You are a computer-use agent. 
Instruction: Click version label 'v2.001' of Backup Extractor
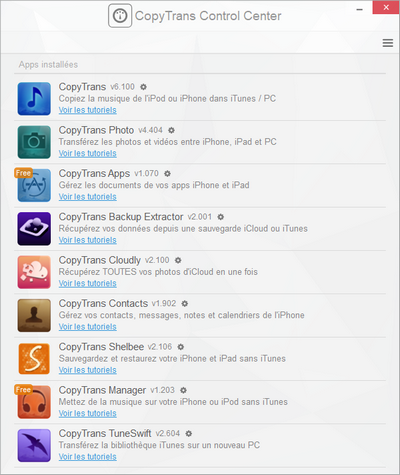[x=200, y=217]
